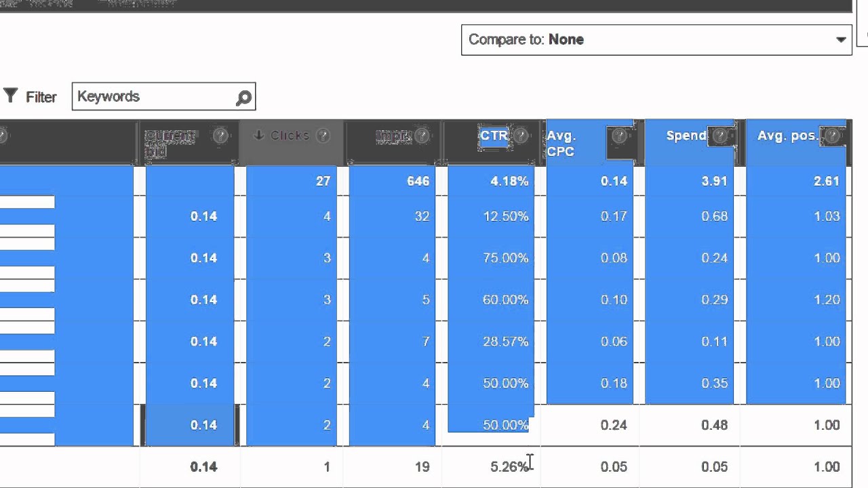Click the 32 impressions cell
Viewport: 868px width, 488px height.
pos(422,216)
